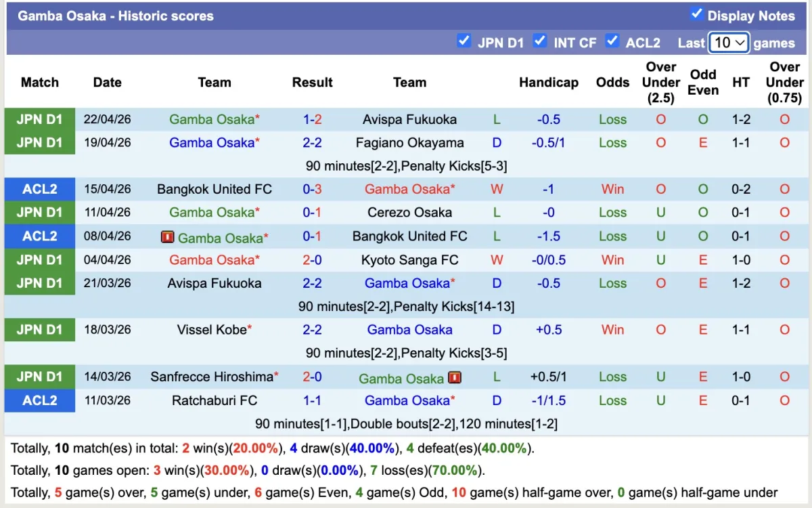
Task: Uncheck the JPN D1 league filter
Action: [x=464, y=41]
